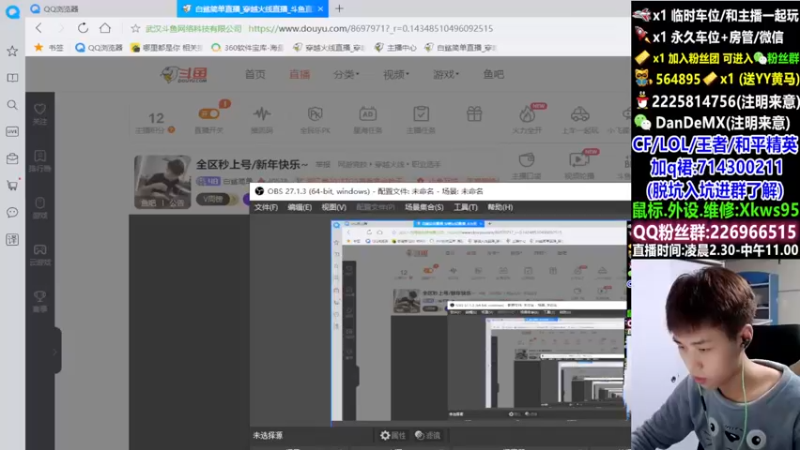Open favorites star in QQ browser sidebar
The width and height of the screenshot is (800, 450).
12,51
